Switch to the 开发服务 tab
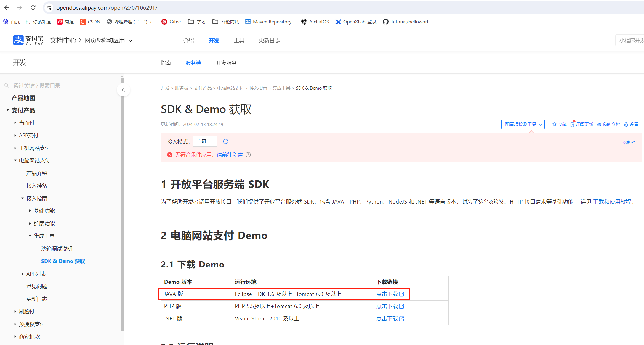Viewport: 644px width, 345px height. pos(226,63)
